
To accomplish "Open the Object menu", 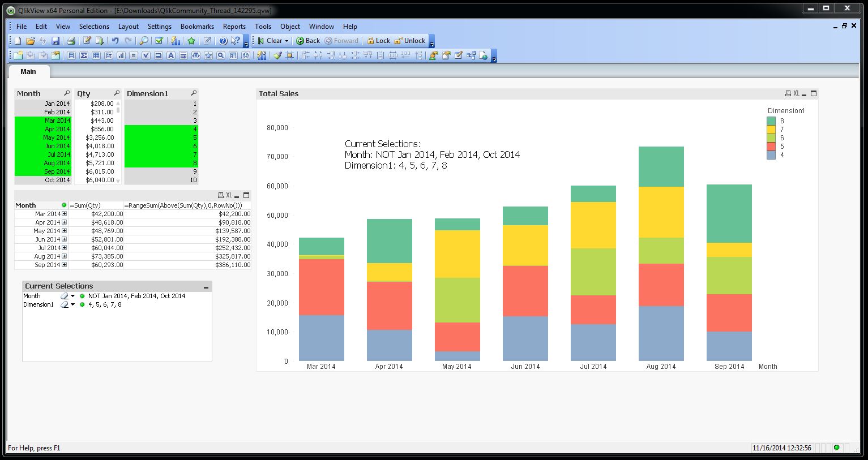I will click(290, 27).
